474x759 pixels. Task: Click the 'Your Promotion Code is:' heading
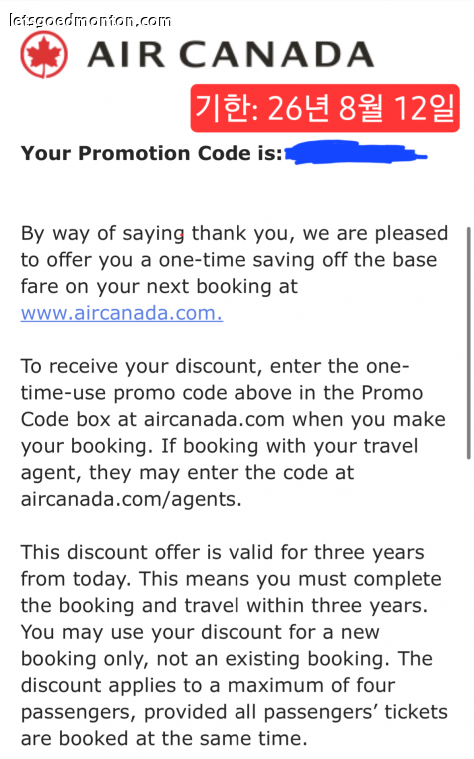[152, 153]
